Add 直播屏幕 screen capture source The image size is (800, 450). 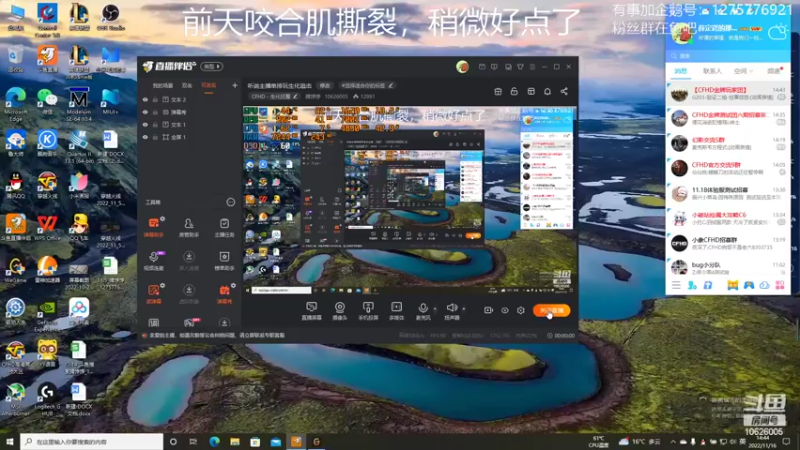[311, 311]
